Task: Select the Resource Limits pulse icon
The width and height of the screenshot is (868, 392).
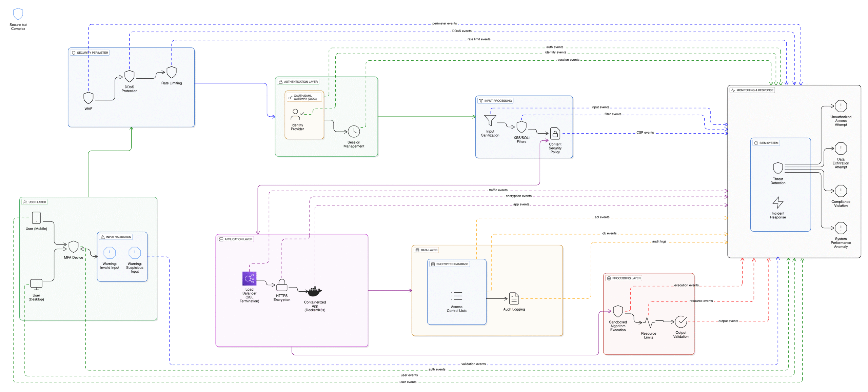Action: point(648,323)
